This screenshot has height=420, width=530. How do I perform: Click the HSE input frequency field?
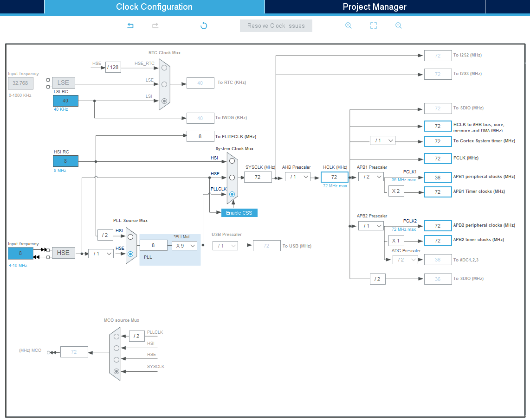(20, 253)
